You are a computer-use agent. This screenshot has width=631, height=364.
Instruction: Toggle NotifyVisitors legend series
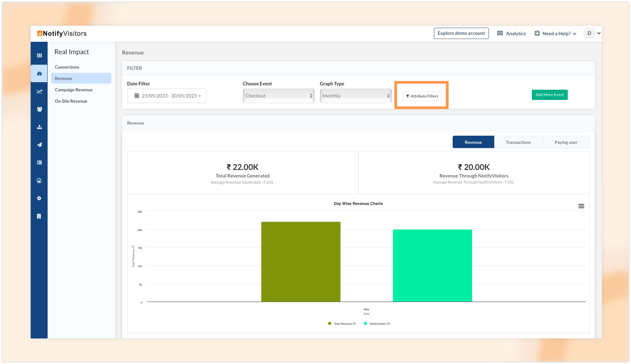pos(377,324)
